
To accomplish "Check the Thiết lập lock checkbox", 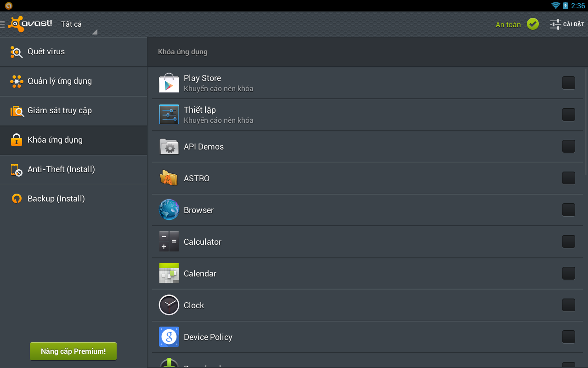I will click(x=569, y=115).
